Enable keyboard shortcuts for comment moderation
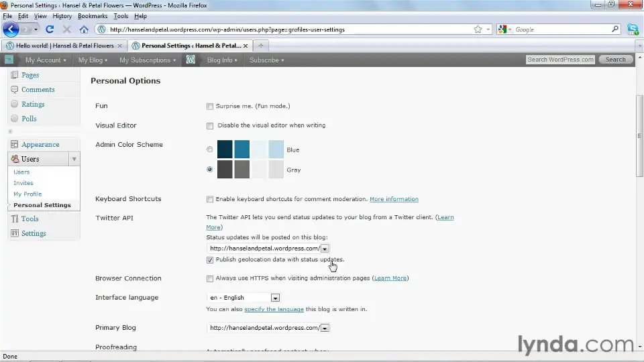644x362 pixels. pos(210,199)
